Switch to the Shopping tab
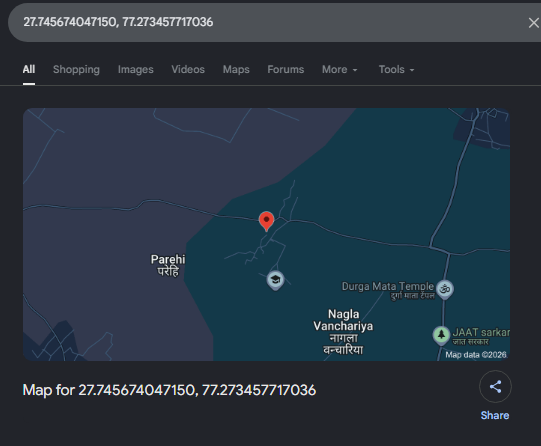 coord(76,69)
